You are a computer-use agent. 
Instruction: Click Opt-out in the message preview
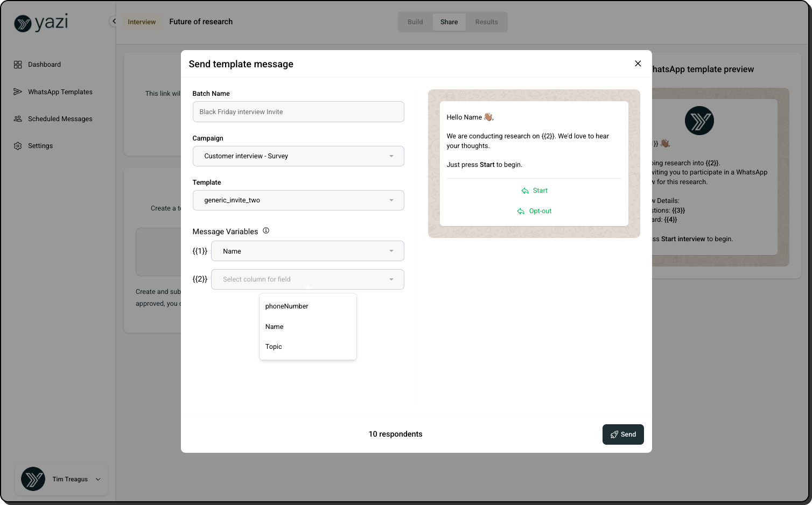(534, 211)
